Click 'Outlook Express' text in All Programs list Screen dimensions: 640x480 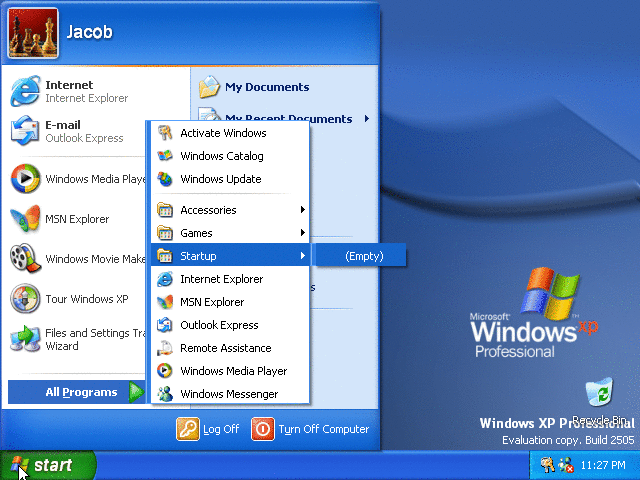(x=219, y=325)
